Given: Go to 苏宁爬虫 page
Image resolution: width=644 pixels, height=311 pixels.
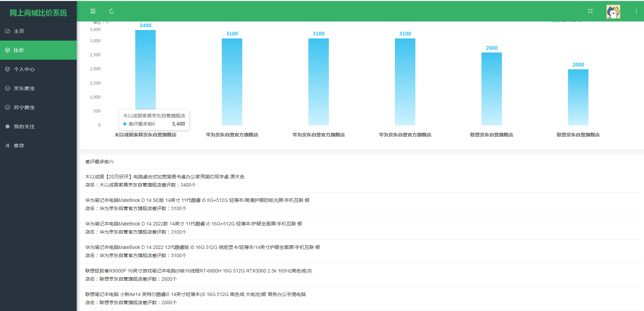Looking at the screenshot, I should [38, 107].
